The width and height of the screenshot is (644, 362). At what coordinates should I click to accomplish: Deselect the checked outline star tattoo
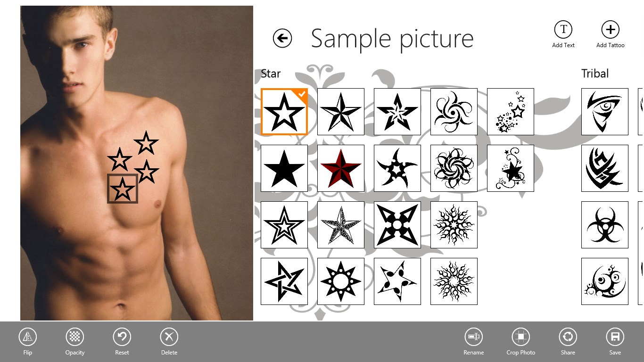click(284, 112)
